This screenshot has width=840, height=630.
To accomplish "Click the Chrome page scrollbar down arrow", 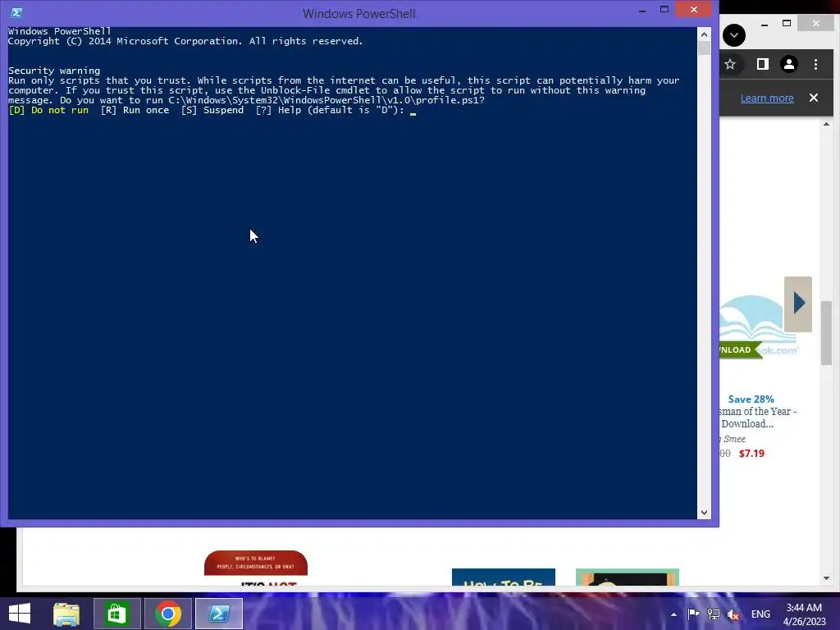I will (826, 578).
